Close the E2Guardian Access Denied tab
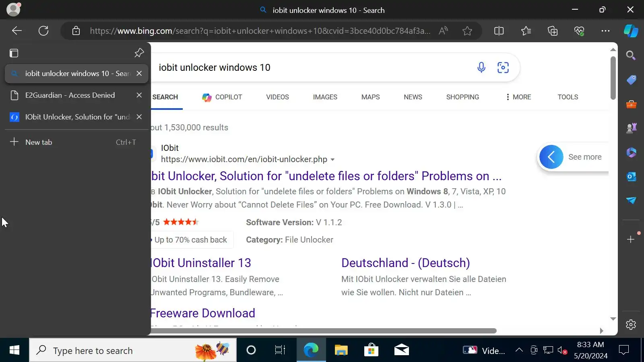The height and width of the screenshot is (362, 644). [x=139, y=95]
